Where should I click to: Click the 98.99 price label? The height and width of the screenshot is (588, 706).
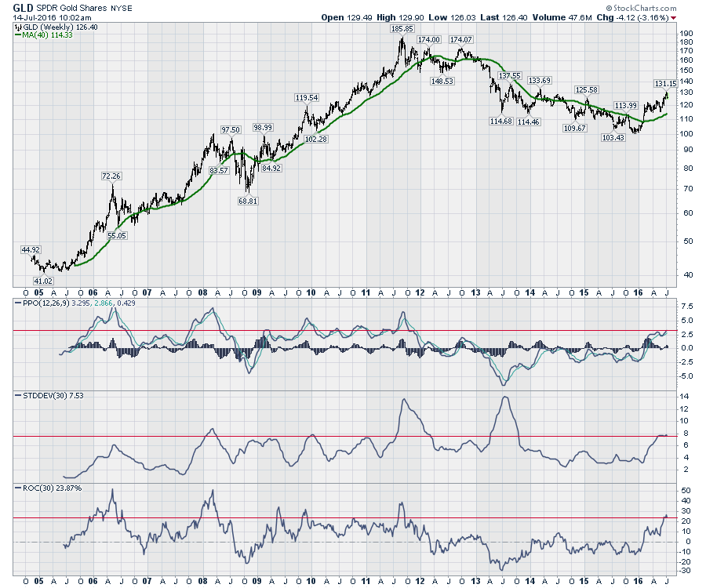point(263,127)
